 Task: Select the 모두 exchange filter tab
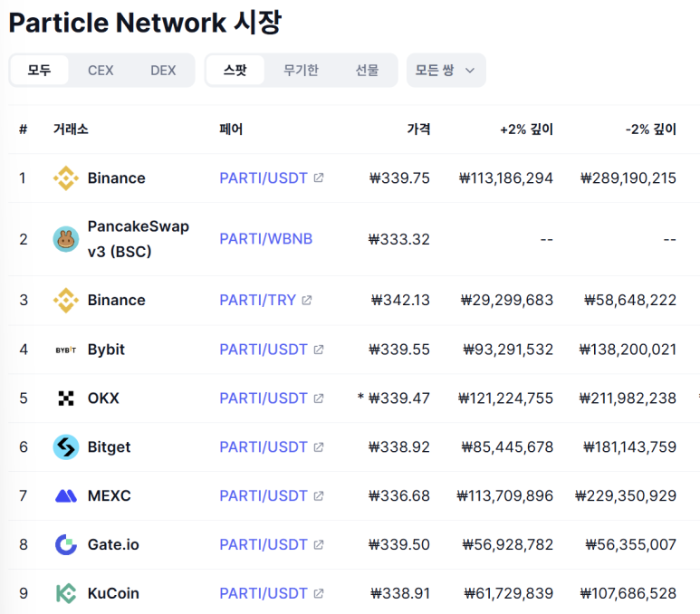(x=39, y=70)
